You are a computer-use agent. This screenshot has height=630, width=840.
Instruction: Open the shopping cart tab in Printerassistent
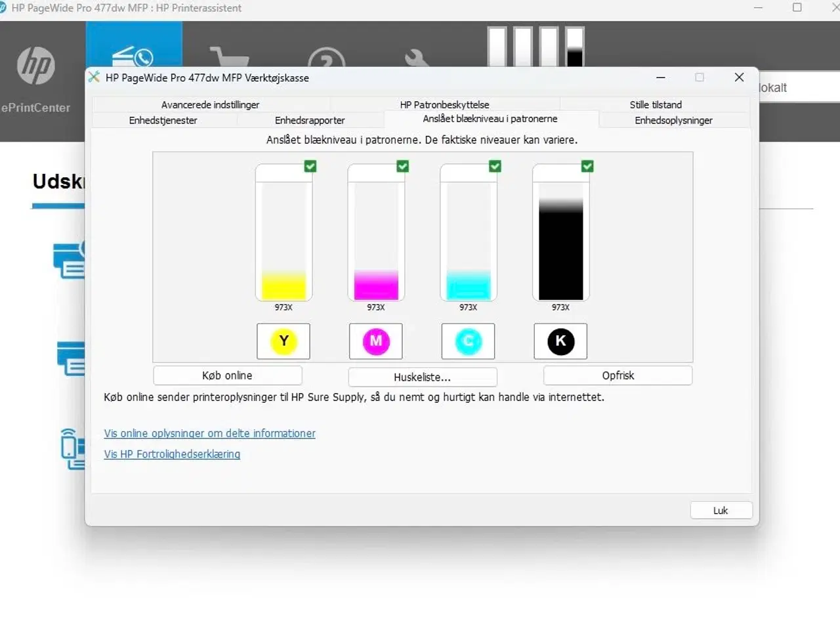point(230,56)
